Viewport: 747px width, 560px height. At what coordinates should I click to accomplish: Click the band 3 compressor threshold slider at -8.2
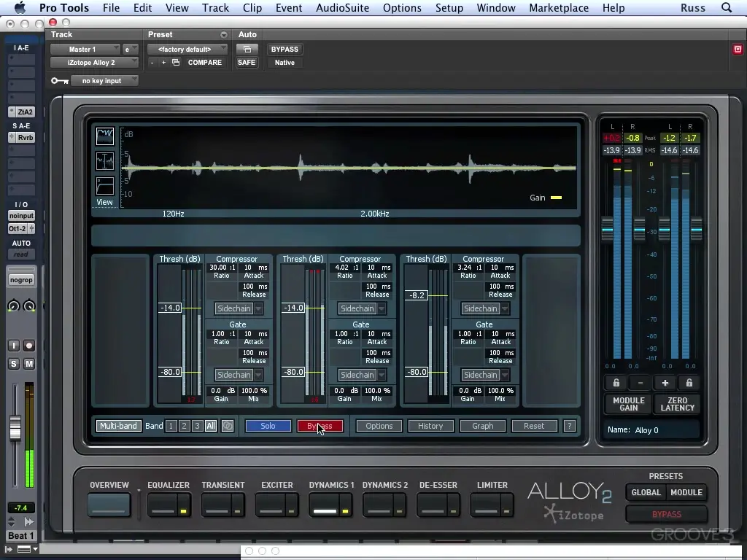point(417,295)
